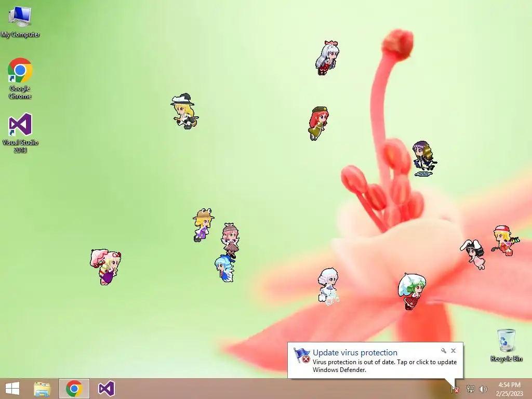The image size is (532, 399).
Task: Click the blonde witch mascot with black hat
Action: 184,111
